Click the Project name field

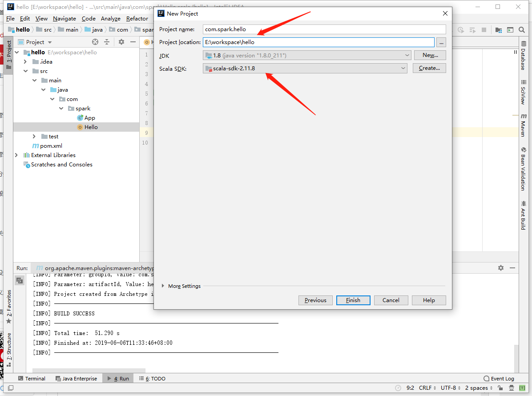click(x=324, y=29)
